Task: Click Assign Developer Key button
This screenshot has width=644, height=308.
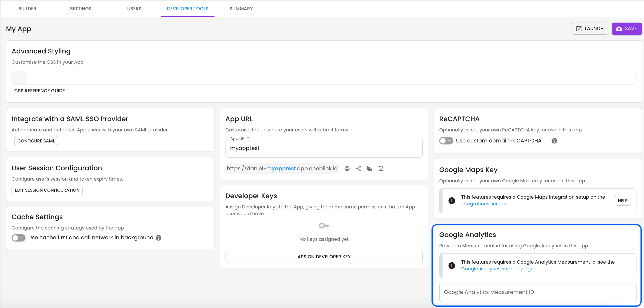Action: click(324, 257)
